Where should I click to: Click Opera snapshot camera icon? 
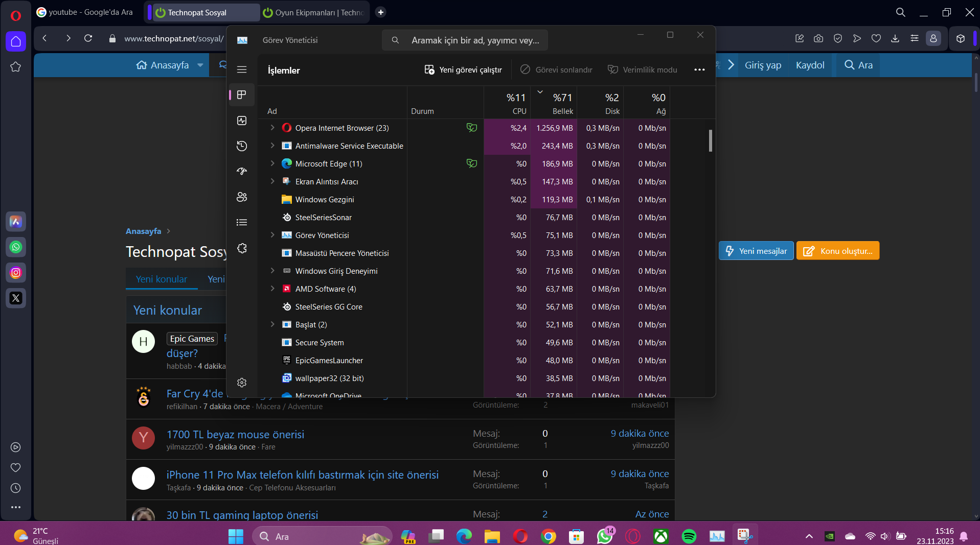[x=818, y=38]
